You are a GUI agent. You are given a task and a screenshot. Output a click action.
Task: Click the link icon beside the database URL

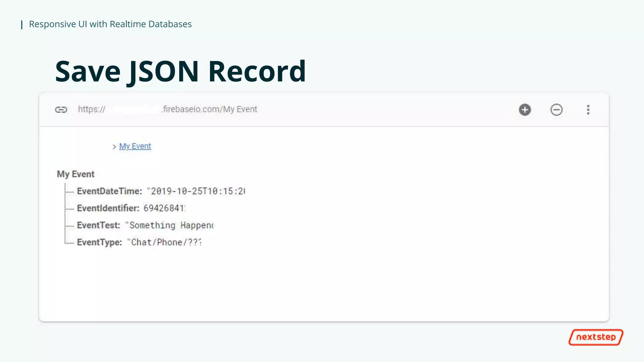(61, 110)
